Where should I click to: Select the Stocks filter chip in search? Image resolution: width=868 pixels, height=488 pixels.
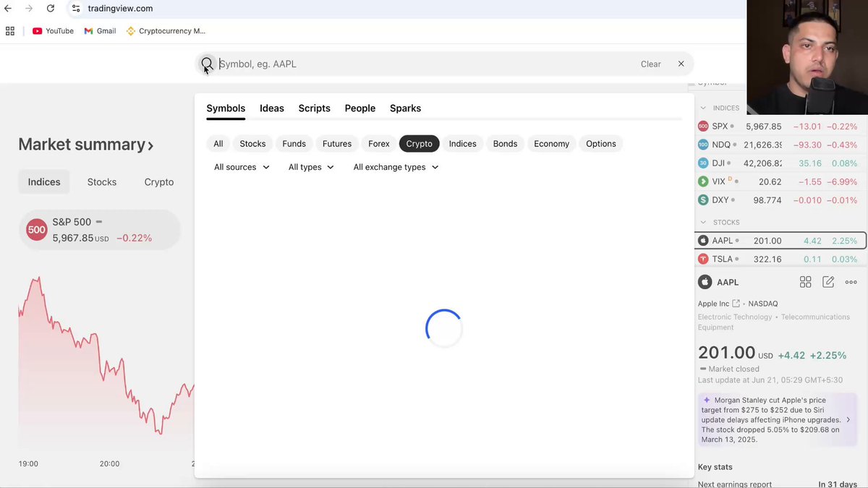pos(252,144)
